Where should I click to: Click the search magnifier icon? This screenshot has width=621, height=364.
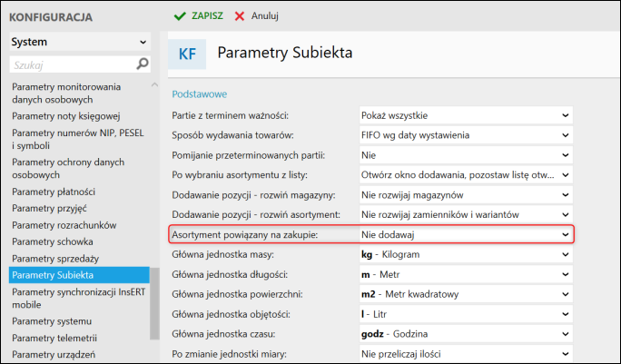[x=142, y=64]
